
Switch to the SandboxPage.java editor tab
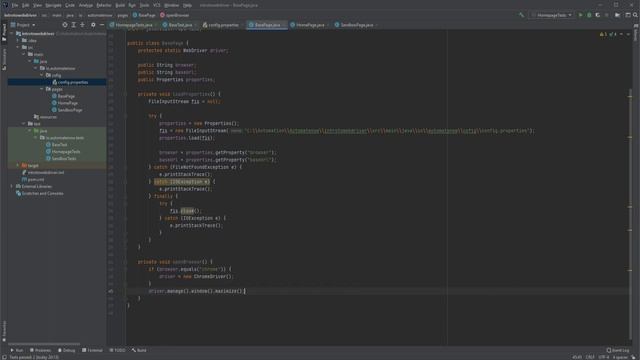tap(356, 25)
